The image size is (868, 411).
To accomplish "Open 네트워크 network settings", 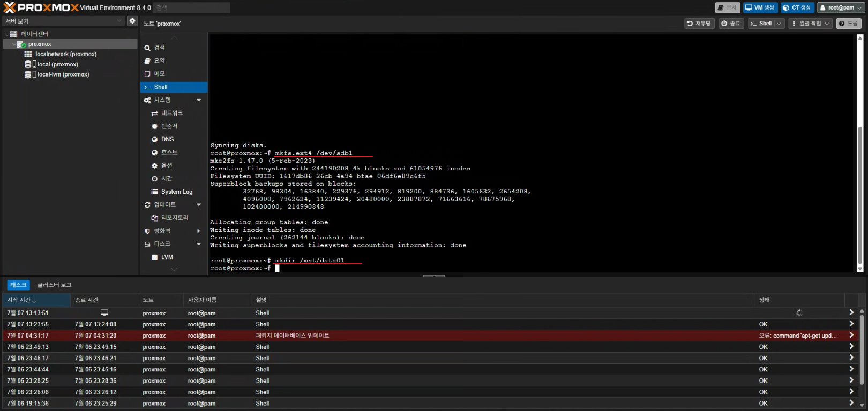I will 174,113.
